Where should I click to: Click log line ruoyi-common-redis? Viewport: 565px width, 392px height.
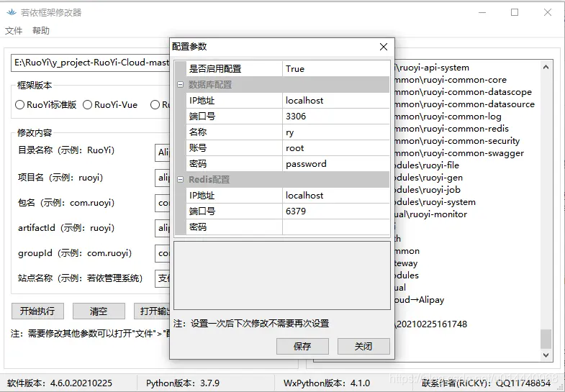click(x=452, y=129)
